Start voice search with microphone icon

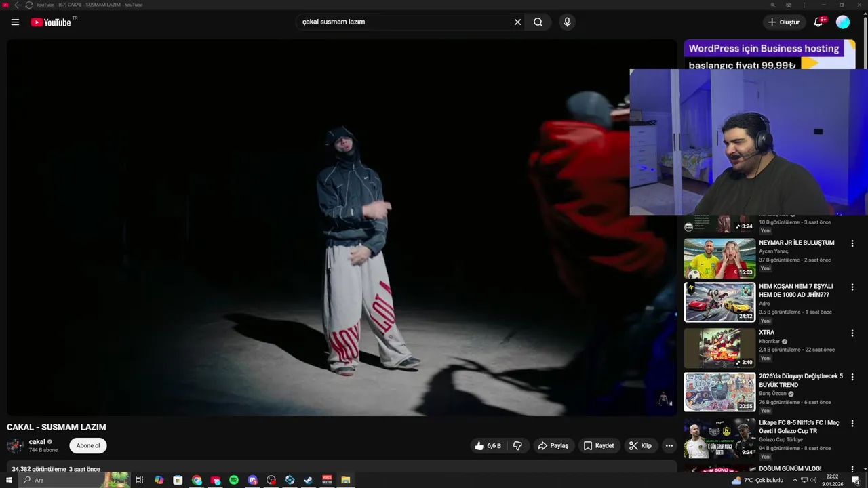coord(567,22)
